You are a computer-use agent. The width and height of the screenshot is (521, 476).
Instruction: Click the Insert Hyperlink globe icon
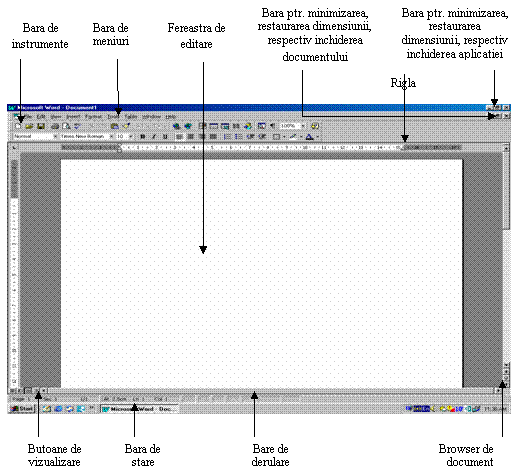click(176, 126)
